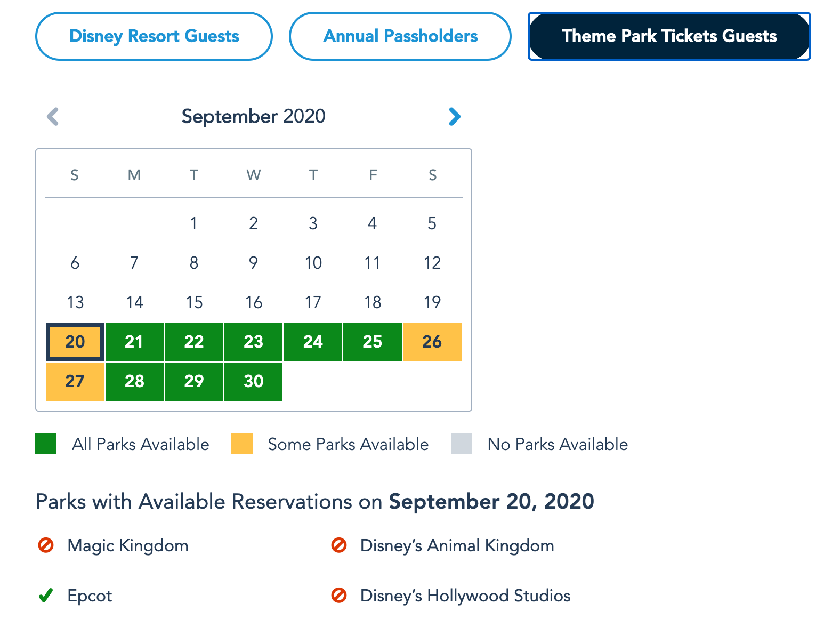
Task: Choose September 24 on the calendar
Action: [x=313, y=342]
